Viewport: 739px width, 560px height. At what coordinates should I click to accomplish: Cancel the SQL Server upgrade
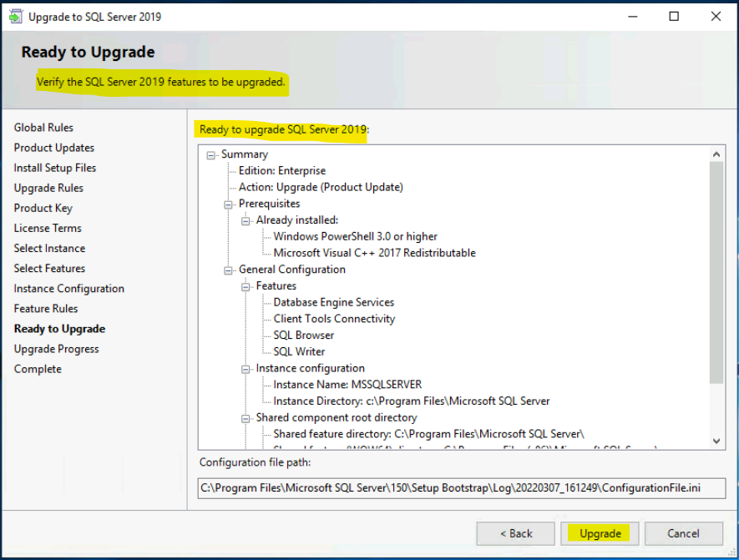coord(683,533)
